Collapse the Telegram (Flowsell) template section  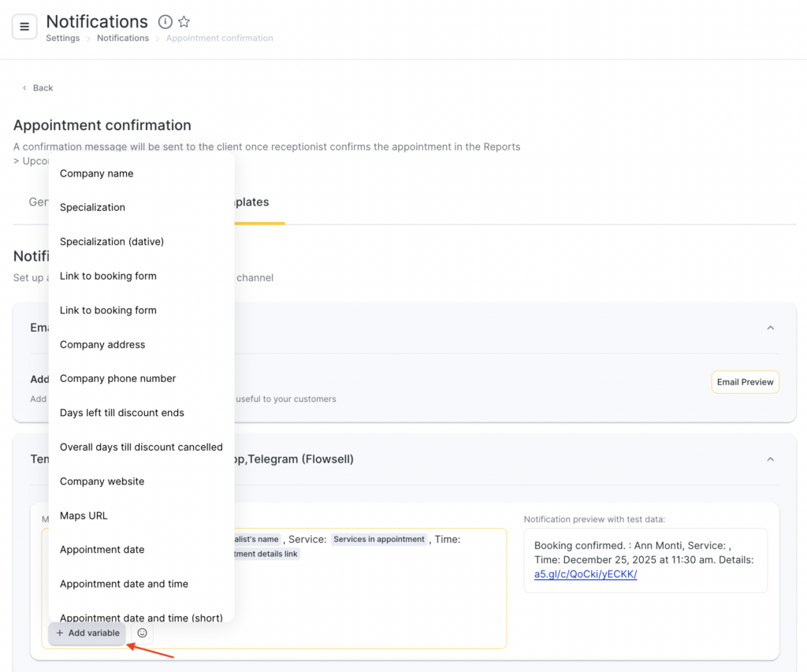pyautogui.click(x=770, y=459)
